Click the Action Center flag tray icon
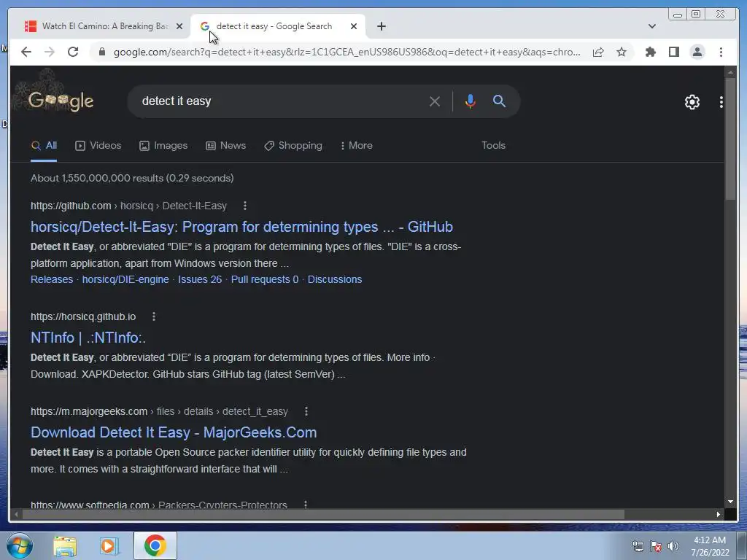The width and height of the screenshot is (747, 560). pyautogui.click(x=656, y=546)
